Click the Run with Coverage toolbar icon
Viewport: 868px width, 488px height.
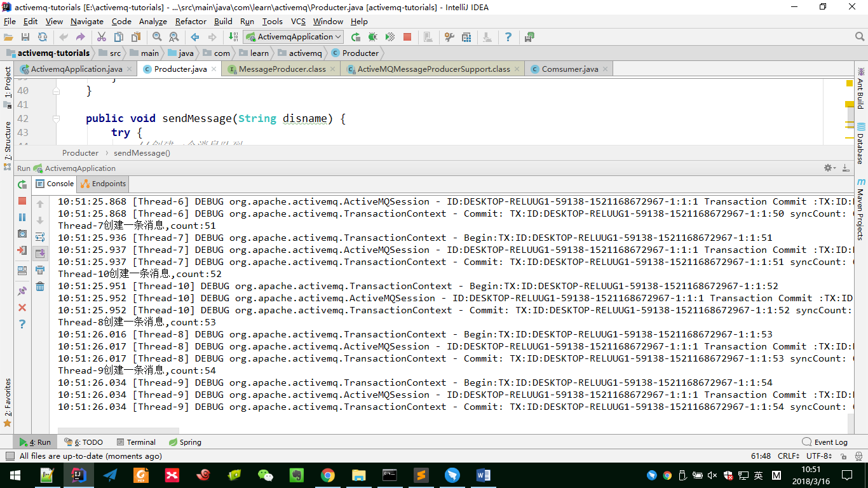pos(390,37)
